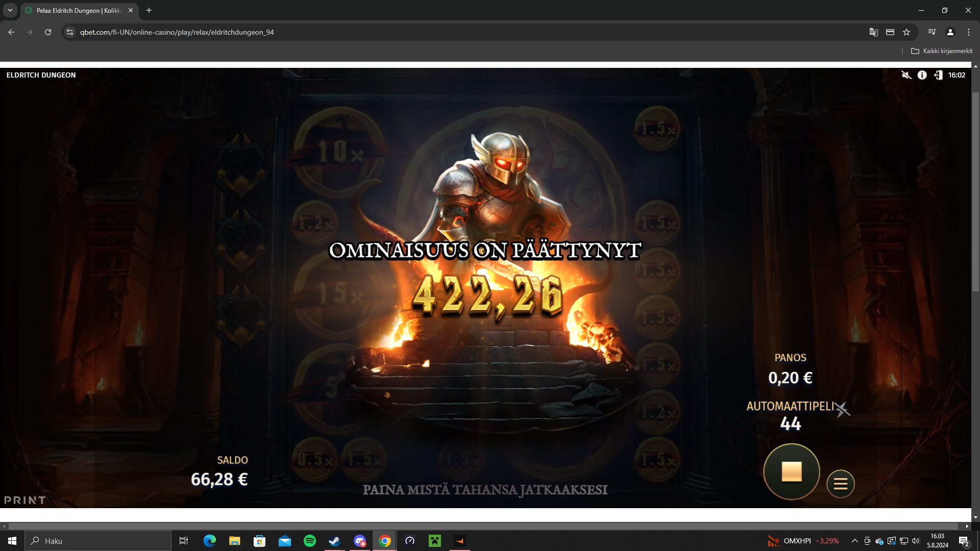Open the green creeper app in taskbar
Screen dimensions: 980x551
435,541
